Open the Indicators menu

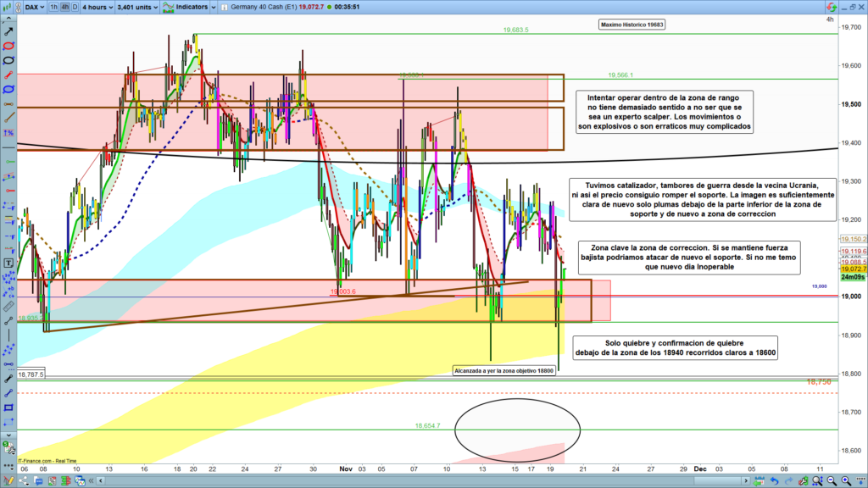[x=186, y=7]
